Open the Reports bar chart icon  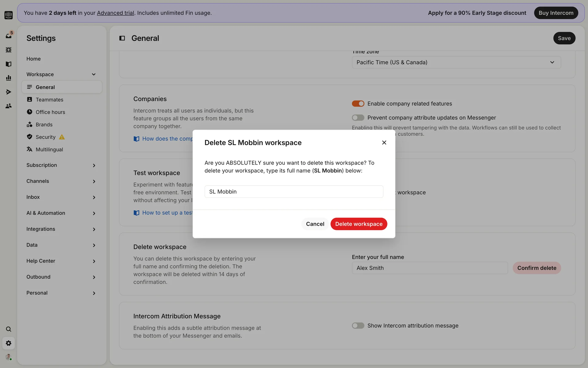9,78
